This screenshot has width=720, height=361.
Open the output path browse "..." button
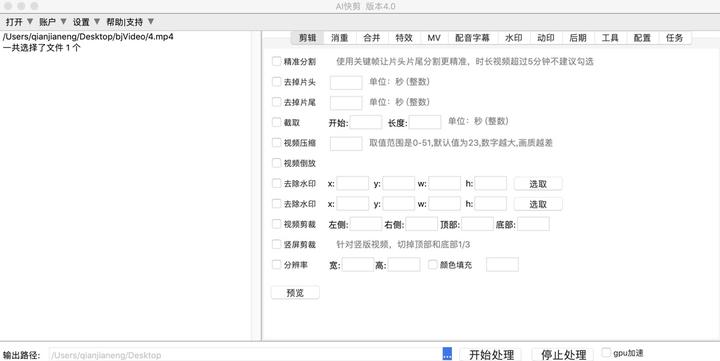click(x=447, y=354)
